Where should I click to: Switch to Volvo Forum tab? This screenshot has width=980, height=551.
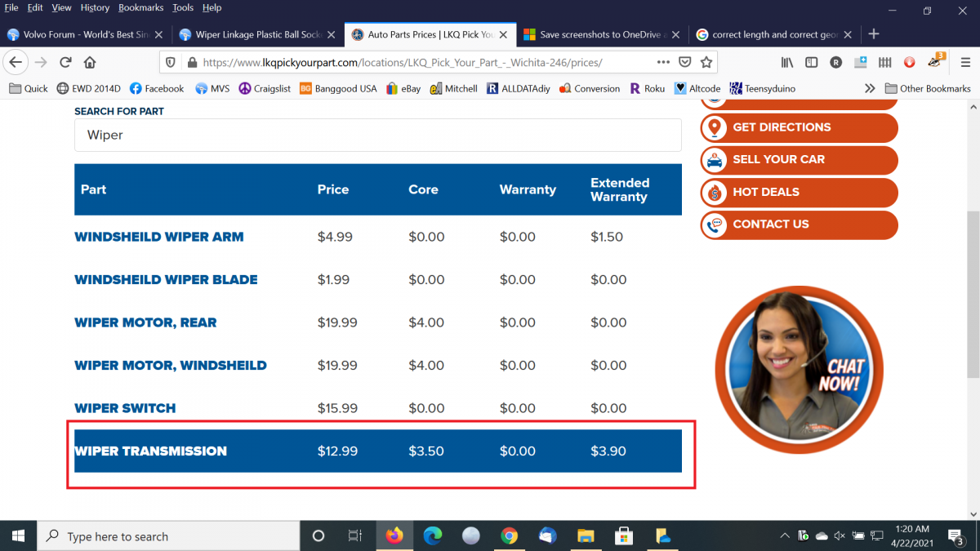pos(83,34)
